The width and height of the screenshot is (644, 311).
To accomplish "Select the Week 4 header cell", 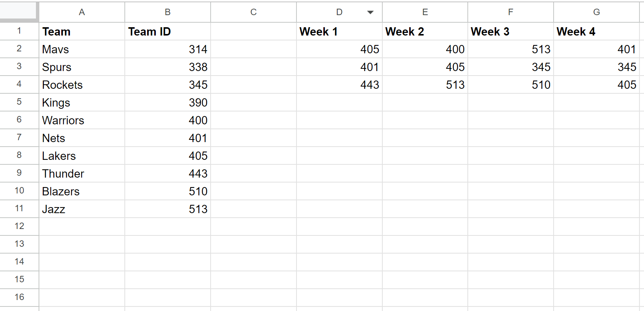I will [596, 31].
